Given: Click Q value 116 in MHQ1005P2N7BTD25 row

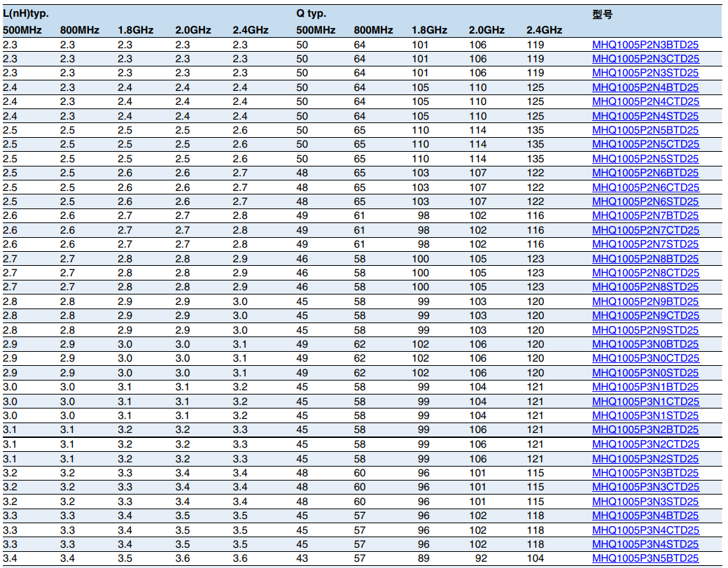Looking at the screenshot, I should pos(535,215).
